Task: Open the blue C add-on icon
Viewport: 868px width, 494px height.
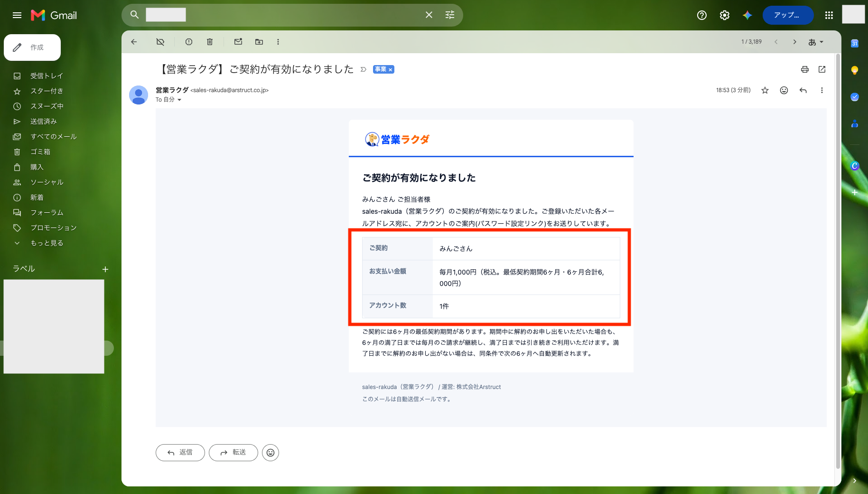Action: click(855, 166)
